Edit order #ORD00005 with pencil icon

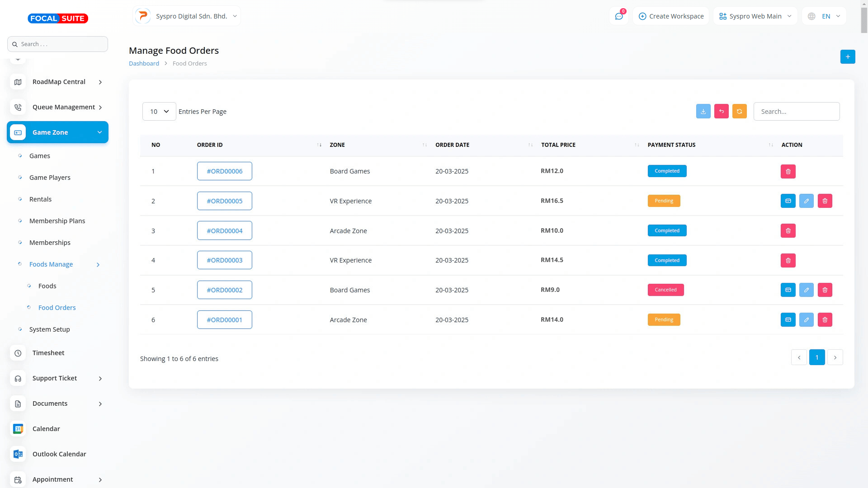coord(806,201)
